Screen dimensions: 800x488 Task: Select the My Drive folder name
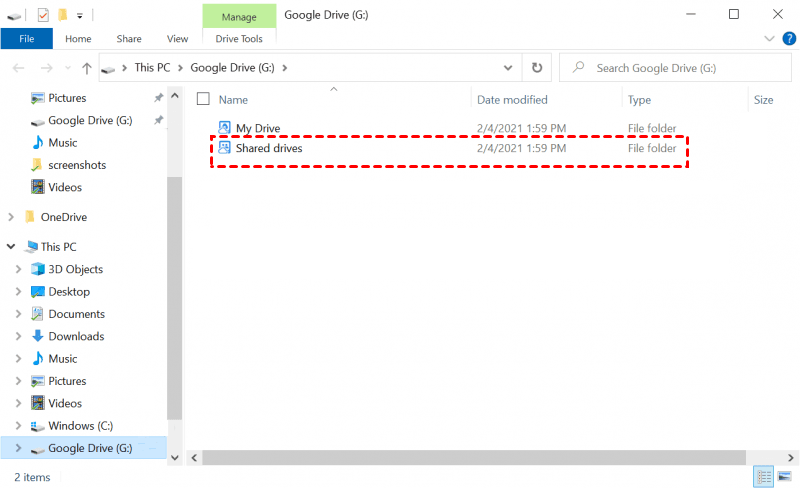tap(258, 128)
